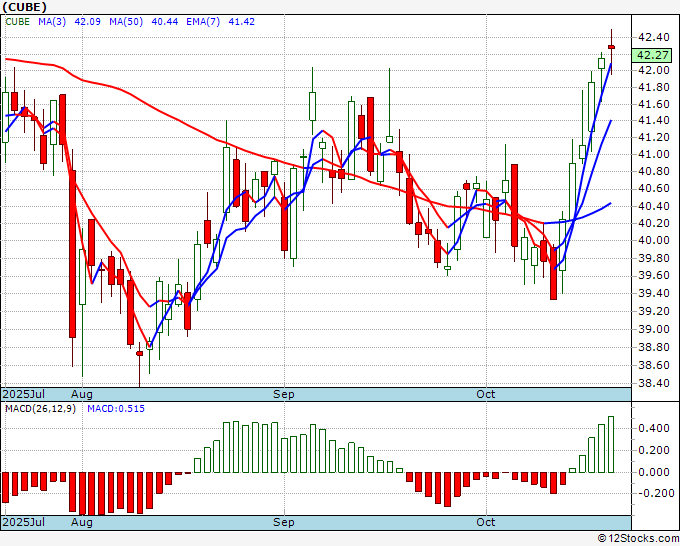Click the 40.40 price axis label

(x=654, y=206)
